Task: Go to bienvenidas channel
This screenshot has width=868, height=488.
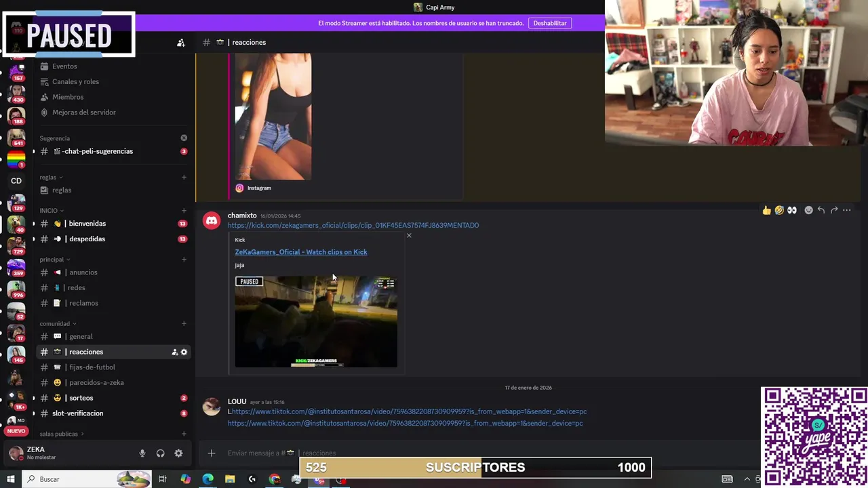Action: click(113, 224)
